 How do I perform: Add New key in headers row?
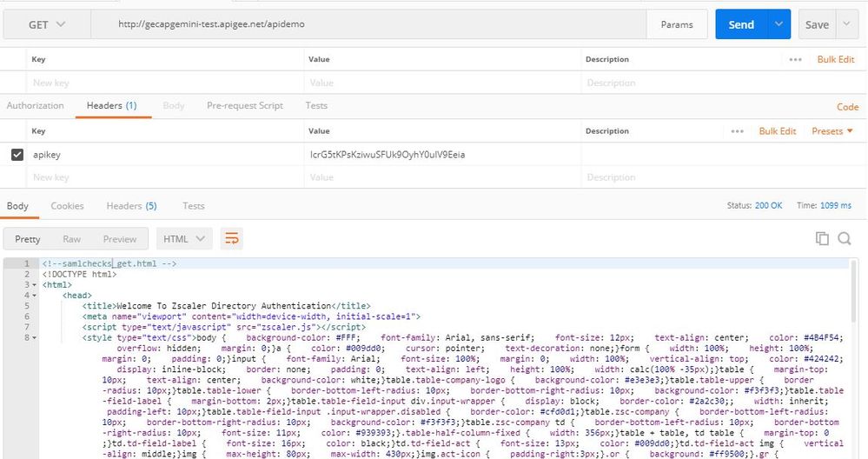click(166, 177)
